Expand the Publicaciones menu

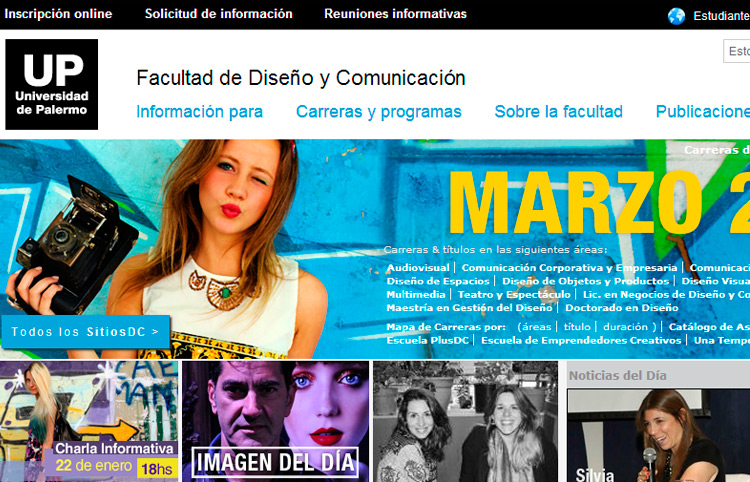coord(702,112)
